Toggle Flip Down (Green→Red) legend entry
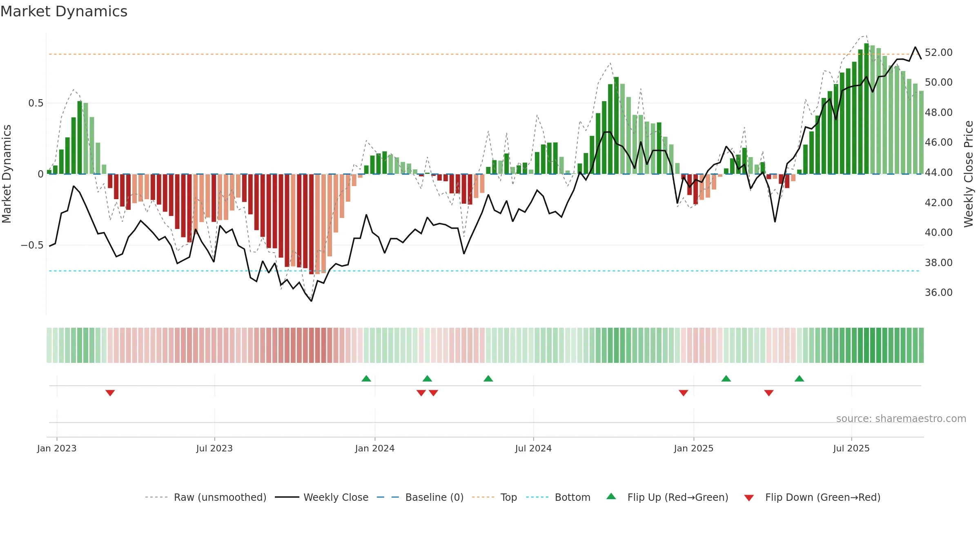Image resolution: width=980 pixels, height=551 pixels. 812,497
